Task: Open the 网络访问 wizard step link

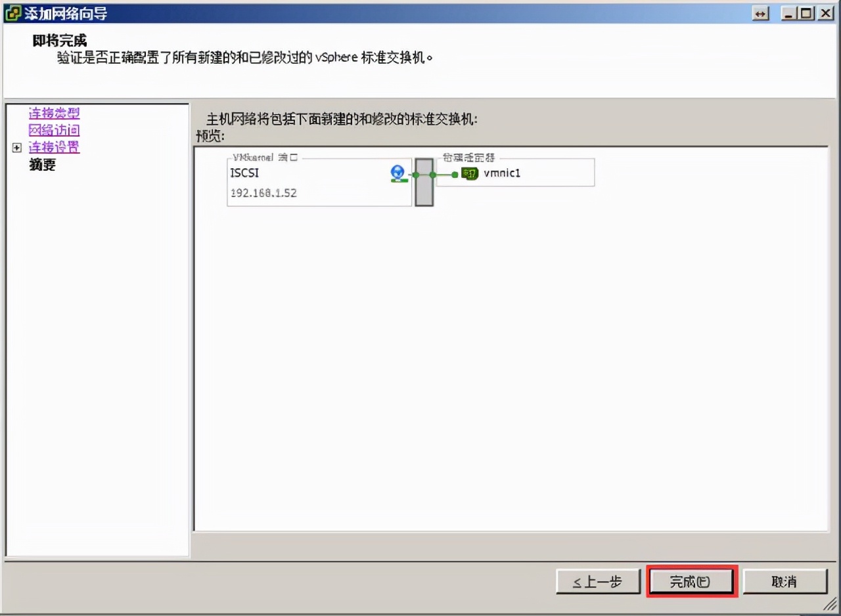Action: click(53, 130)
